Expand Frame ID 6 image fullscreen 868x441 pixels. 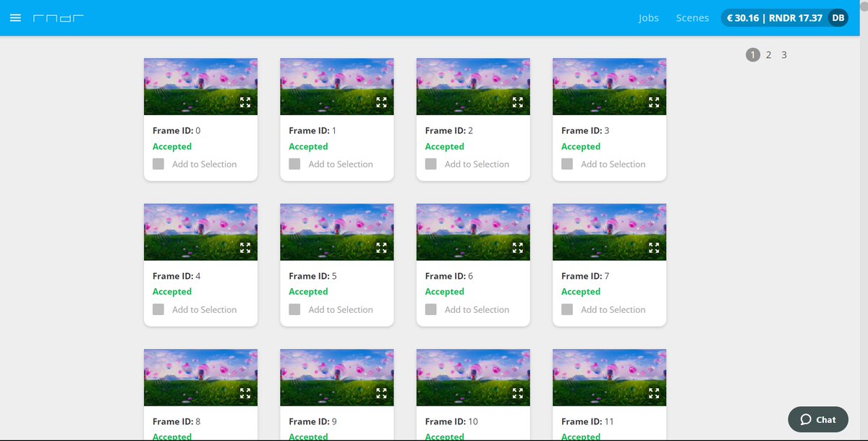pyautogui.click(x=518, y=248)
